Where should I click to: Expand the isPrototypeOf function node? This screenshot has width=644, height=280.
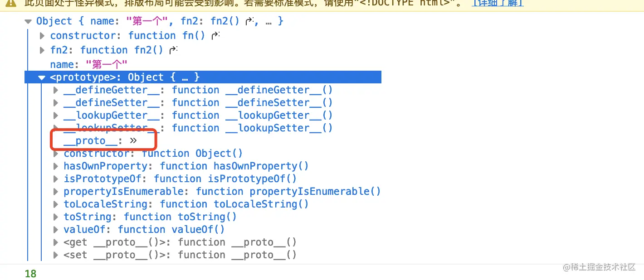point(56,179)
